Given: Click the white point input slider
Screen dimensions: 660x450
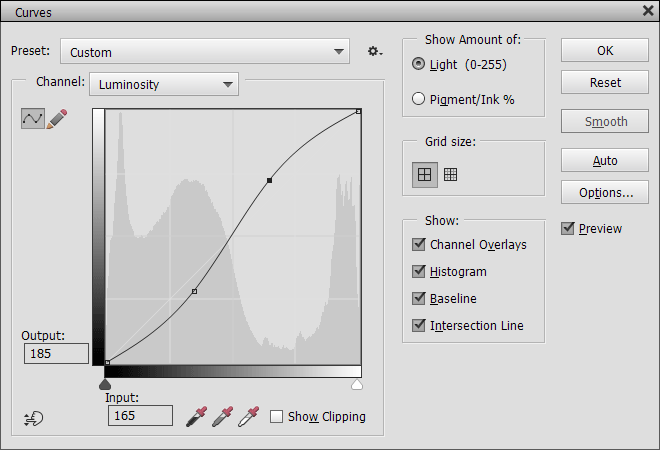Looking at the screenshot, I should tap(357, 384).
